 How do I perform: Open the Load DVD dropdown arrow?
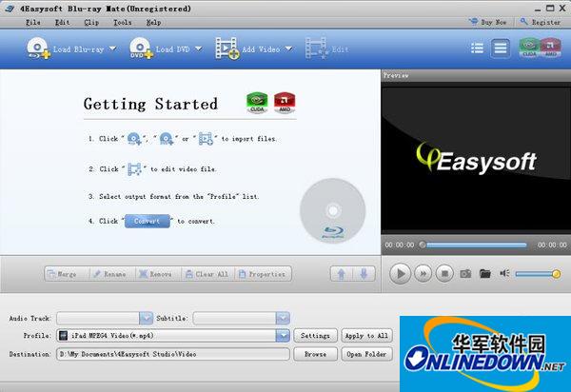tap(199, 49)
